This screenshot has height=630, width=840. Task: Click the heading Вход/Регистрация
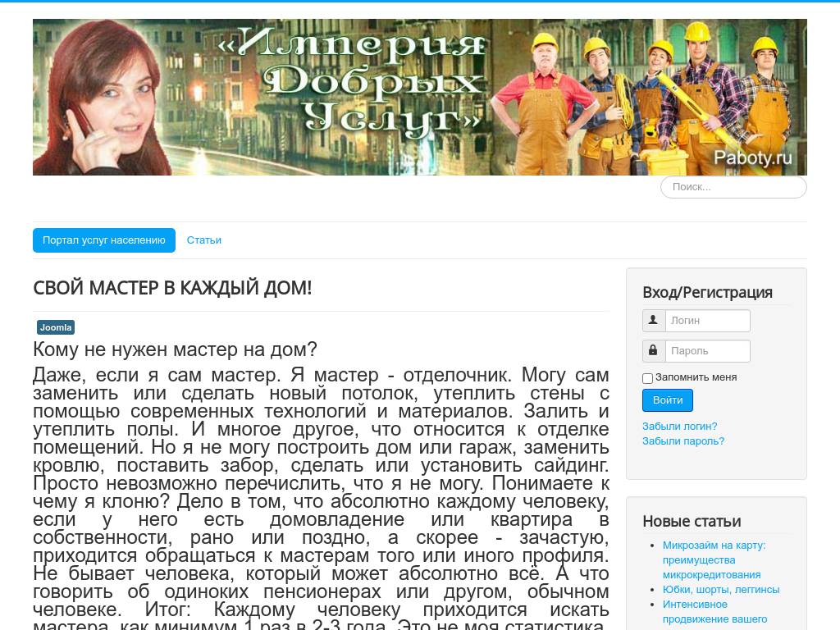(707, 292)
